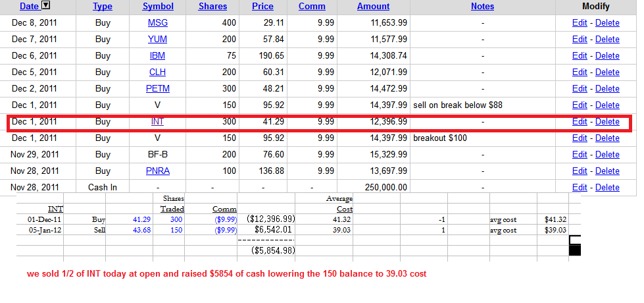Delete the V transaction noted 'breakout $100'
Screen dimensions: 644x303
point(607,138)
